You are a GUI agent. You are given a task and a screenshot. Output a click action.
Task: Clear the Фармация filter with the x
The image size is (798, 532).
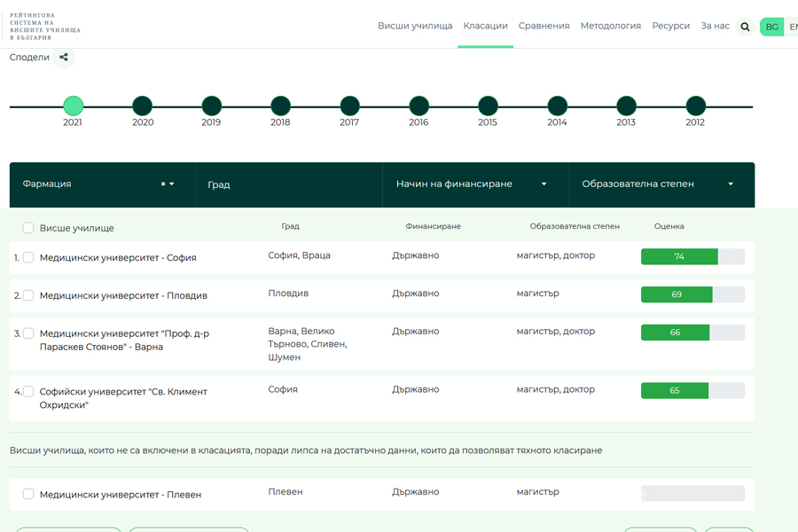pyautogui.click(x=163, y=184)
